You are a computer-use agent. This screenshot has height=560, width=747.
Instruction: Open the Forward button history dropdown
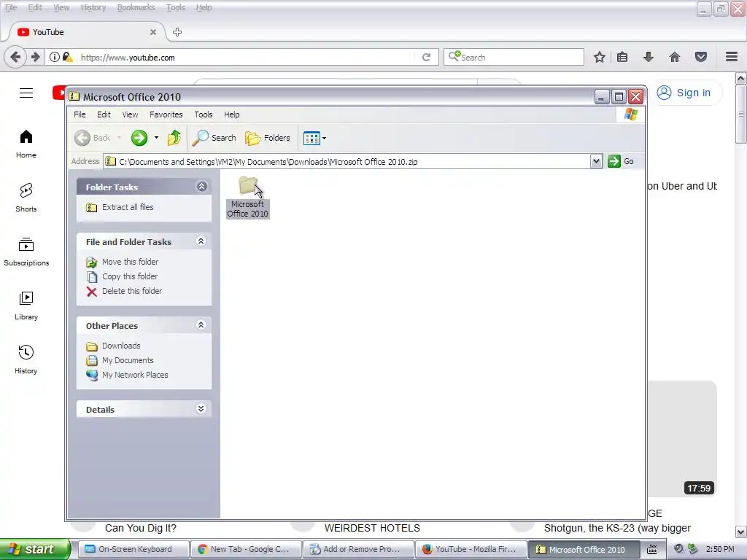coord(156,138)
